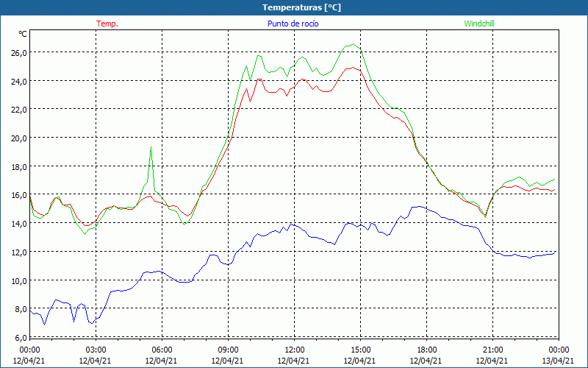Click the 8,0 y-axis value
Image resolution: width=588 pixels, height=368 pixels.
click(21, 309)
